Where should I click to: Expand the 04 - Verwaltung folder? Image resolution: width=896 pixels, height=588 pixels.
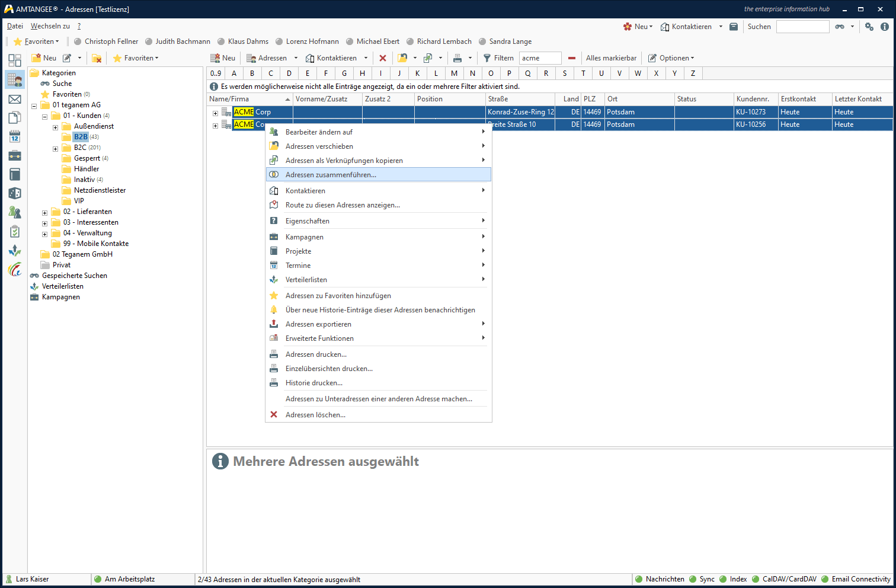pos(44,234)
